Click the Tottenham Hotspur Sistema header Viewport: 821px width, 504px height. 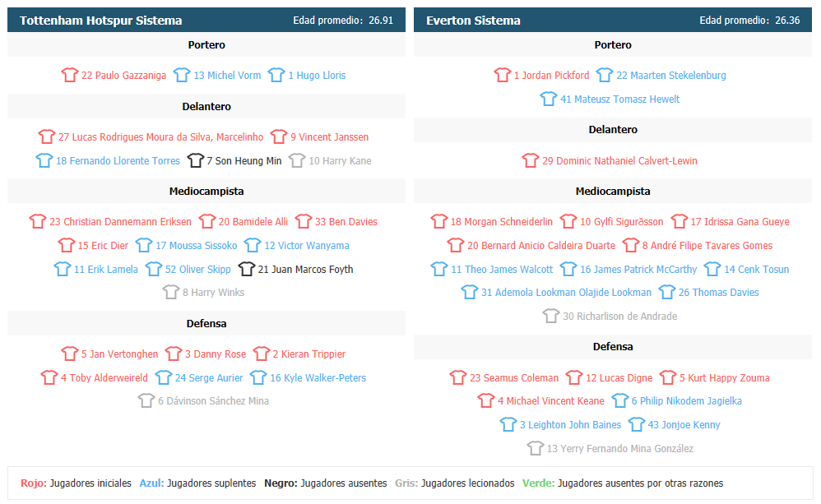101,21
